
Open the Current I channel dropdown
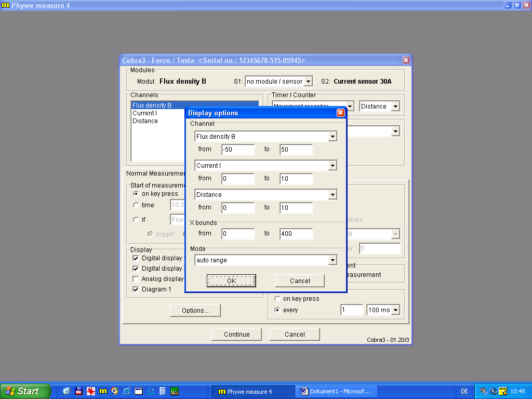[332, 166]
